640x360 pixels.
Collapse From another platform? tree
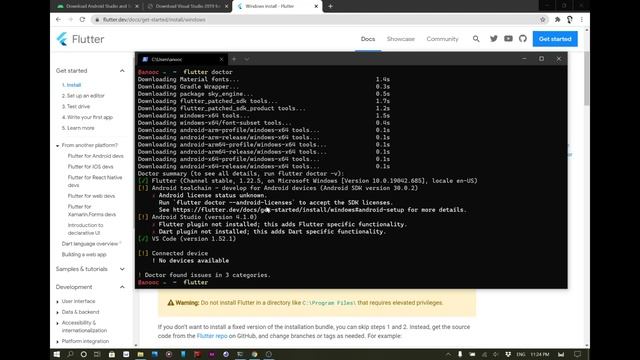58,145
